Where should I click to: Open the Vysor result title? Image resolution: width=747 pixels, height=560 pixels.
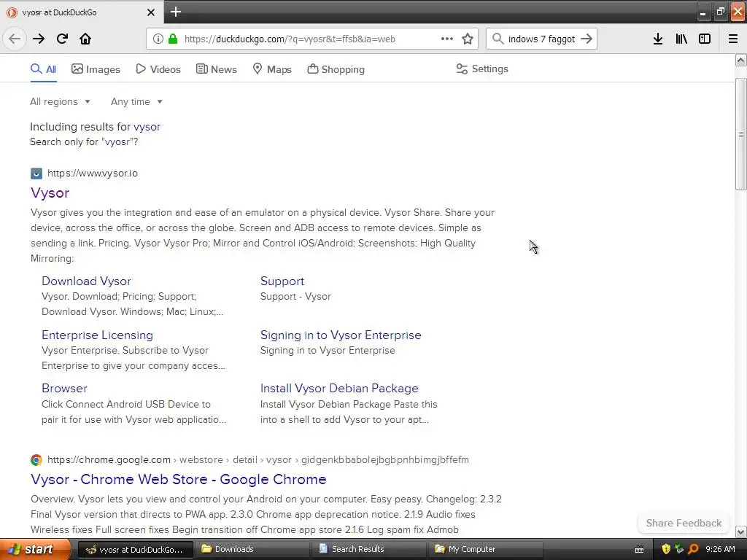click(50, 192)
